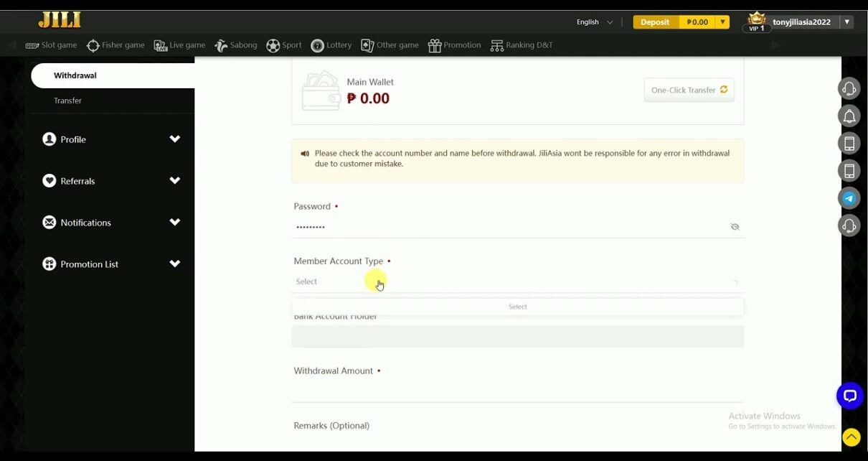
Task: Click the sport soccer ball icon
Action: [273, 46]
